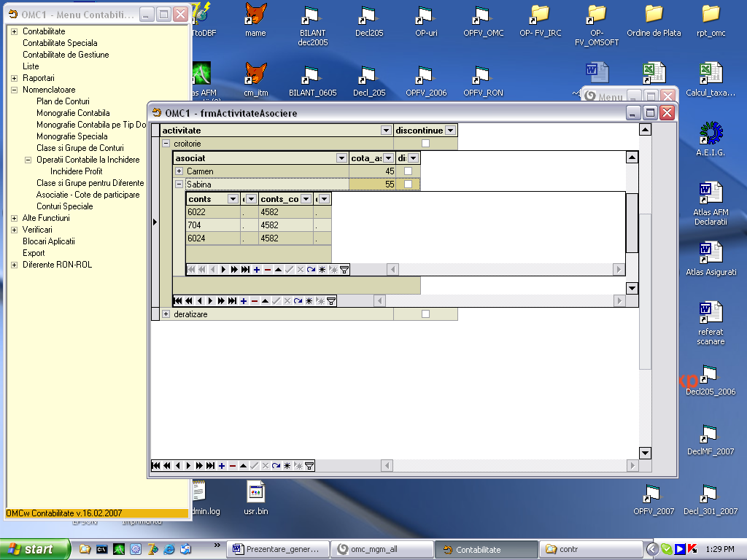
Task: Go to last record in conts grid navigator
Action: [x=245, y=270]
